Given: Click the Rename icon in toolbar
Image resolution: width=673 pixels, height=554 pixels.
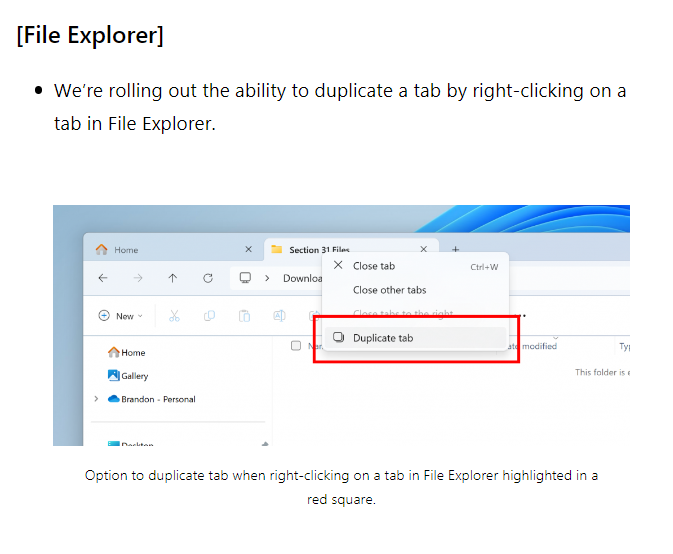Looking at the screenshot, I should point(279,316).
